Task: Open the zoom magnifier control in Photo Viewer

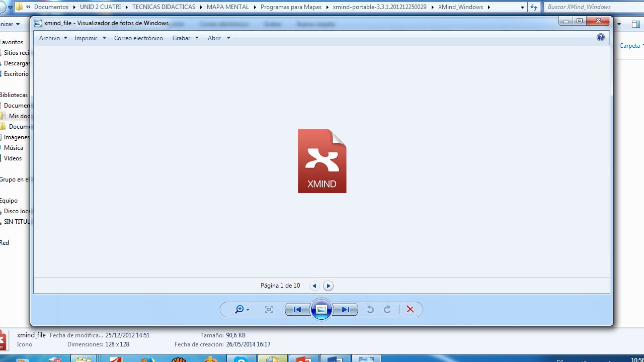Action: 242,310
